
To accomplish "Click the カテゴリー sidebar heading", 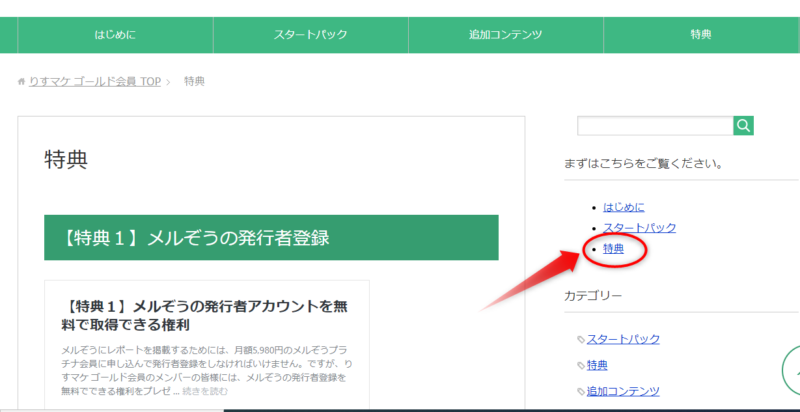I will [593, 296].
